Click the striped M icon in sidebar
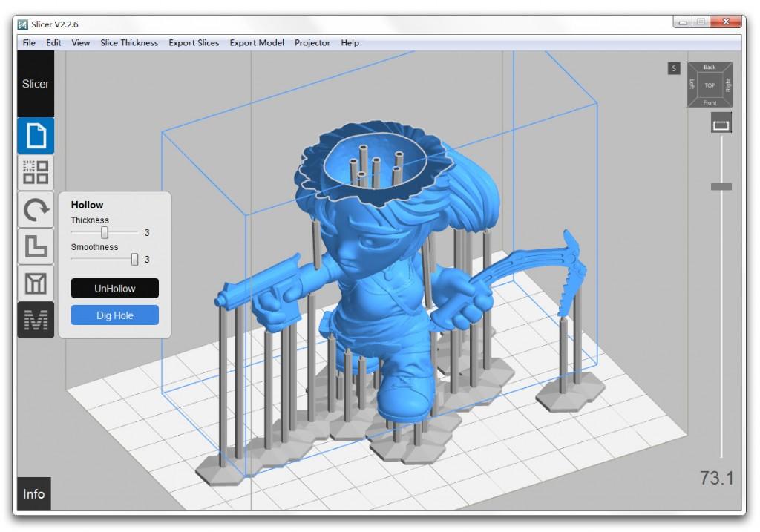This screenshot has height=532, width=760. [x=36, y=321]
